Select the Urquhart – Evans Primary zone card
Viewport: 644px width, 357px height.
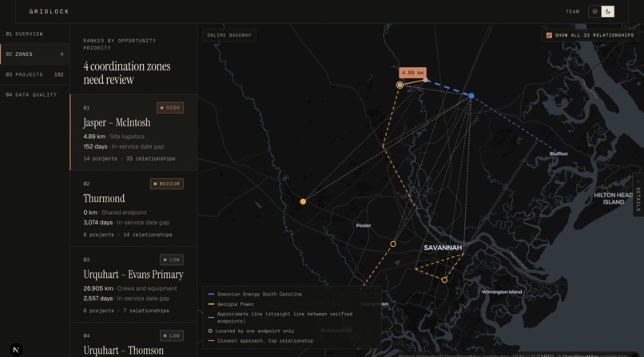point(134,284)
